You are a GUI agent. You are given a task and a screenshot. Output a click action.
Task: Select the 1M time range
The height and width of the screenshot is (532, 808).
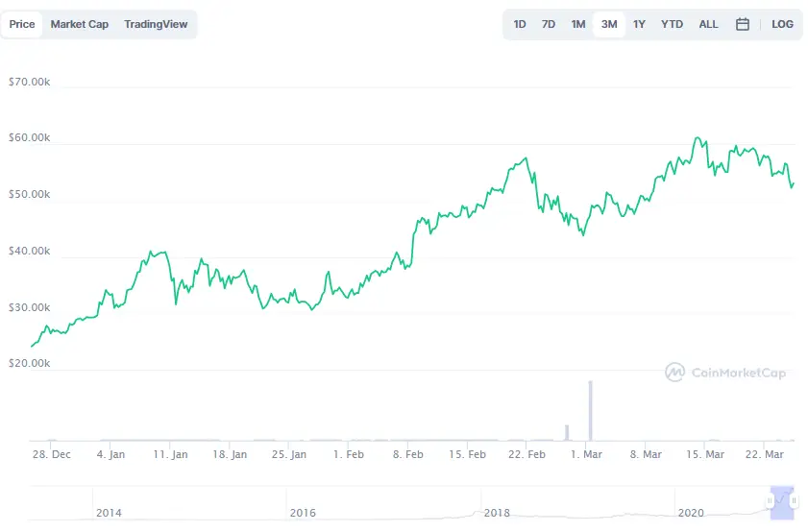(578, 24)
